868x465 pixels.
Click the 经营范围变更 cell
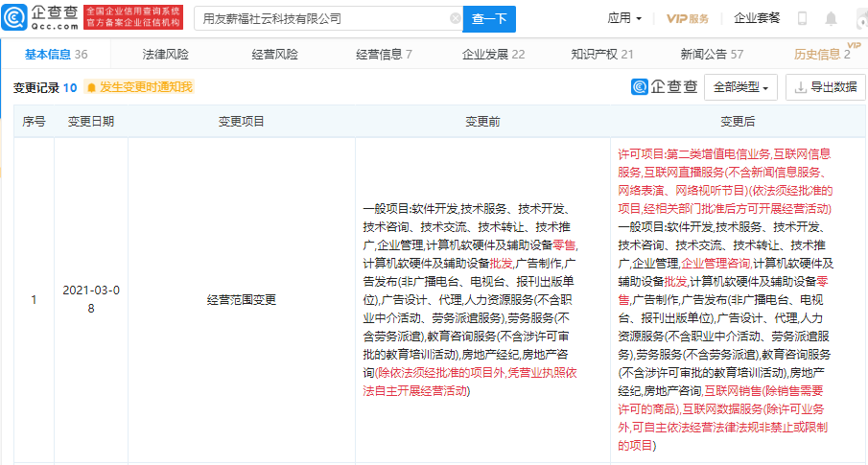pos(242,299)
